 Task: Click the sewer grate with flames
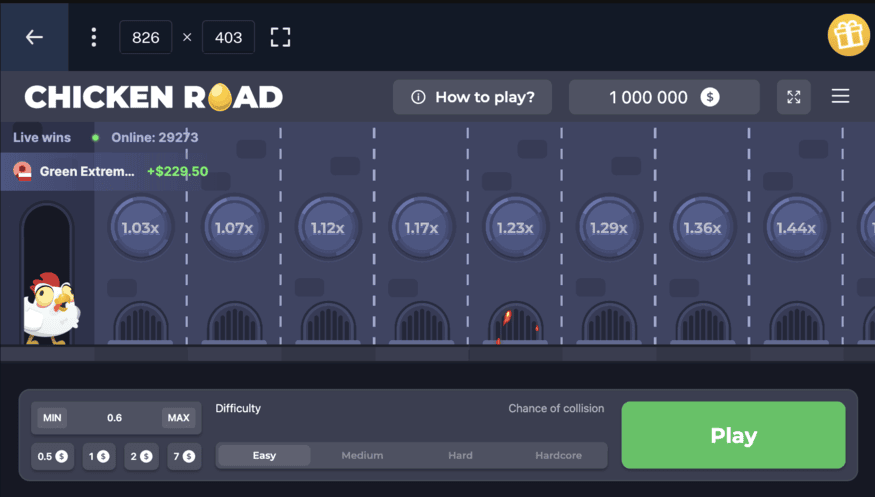pos(516,323)
